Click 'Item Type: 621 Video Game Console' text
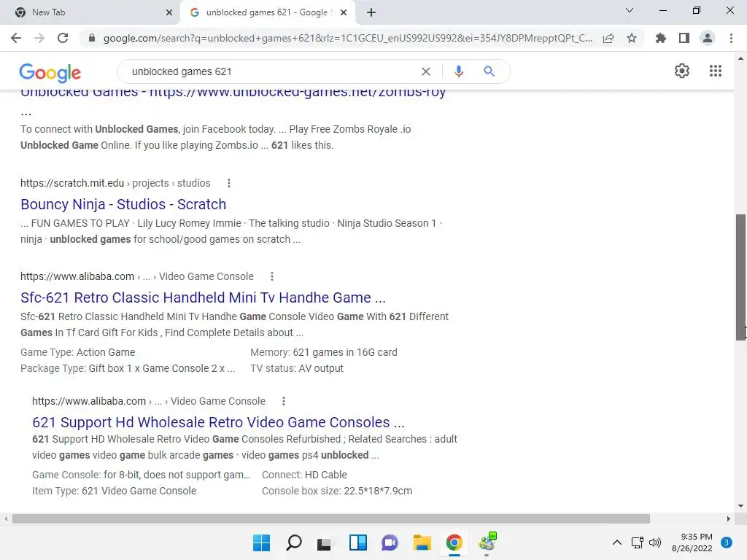The width and height of the screenshot is (747, 560). point(114,491)
